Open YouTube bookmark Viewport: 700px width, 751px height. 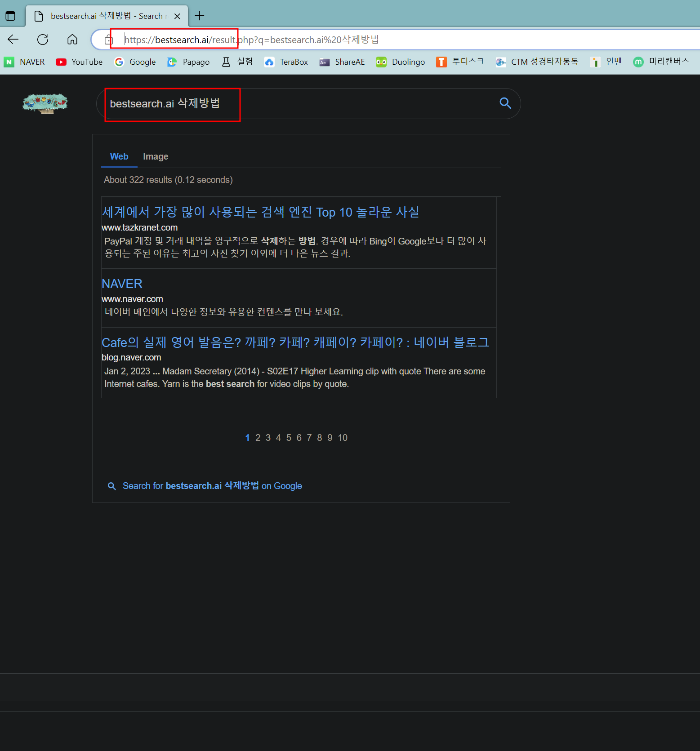[x=79, y=62]
